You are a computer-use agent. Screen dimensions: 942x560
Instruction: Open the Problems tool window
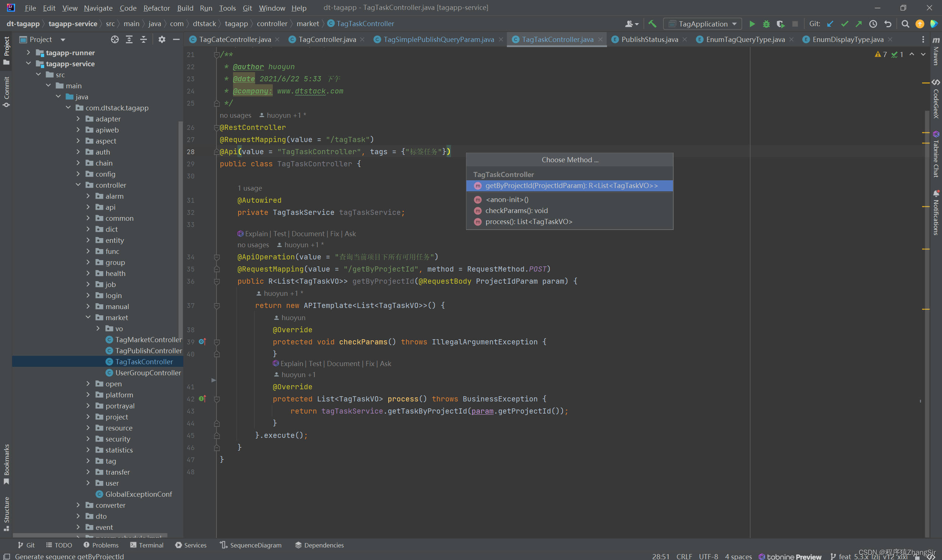tap(101, 545)
